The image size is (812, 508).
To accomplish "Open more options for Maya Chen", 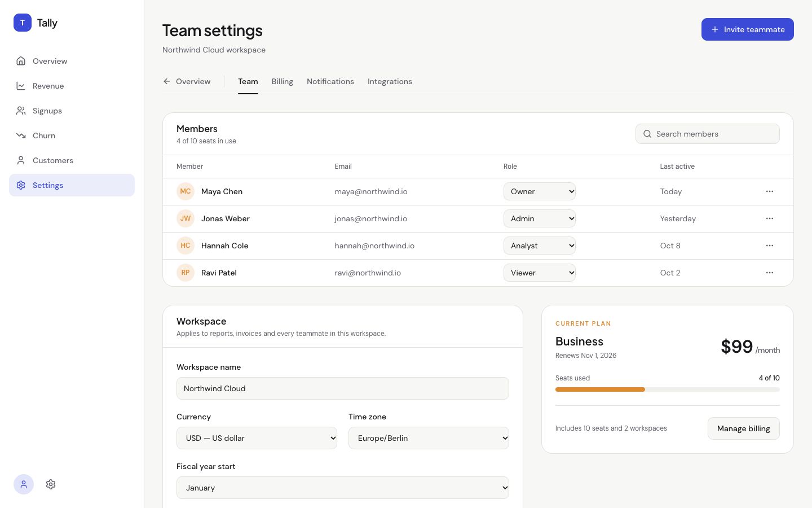I will tap(770, 191).
